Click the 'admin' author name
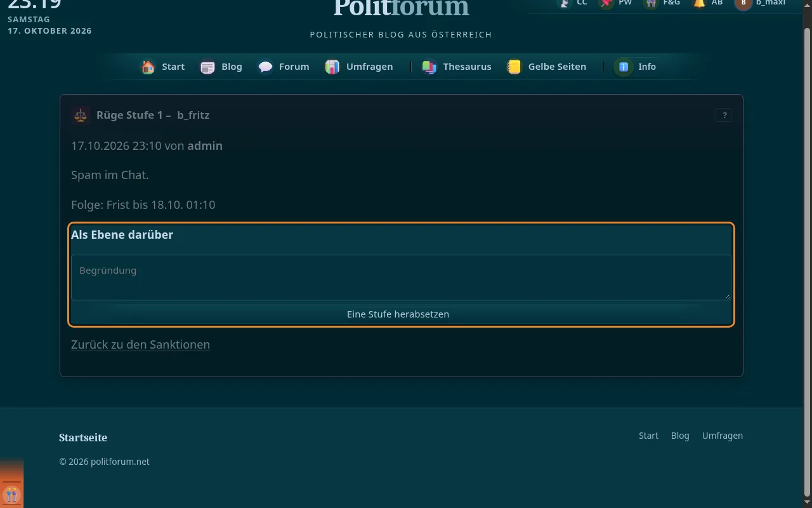Screen dimensions: 812x508 click(205, 146)
